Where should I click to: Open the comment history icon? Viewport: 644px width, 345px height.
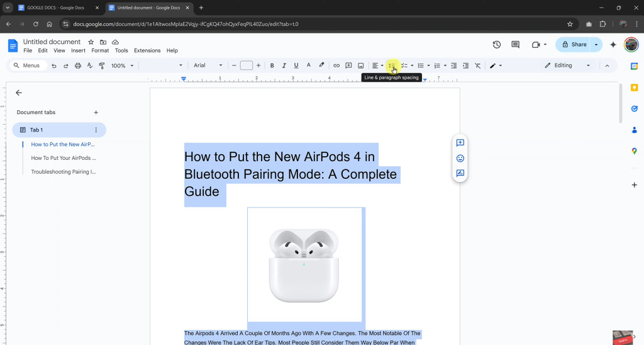click(516, 45)
